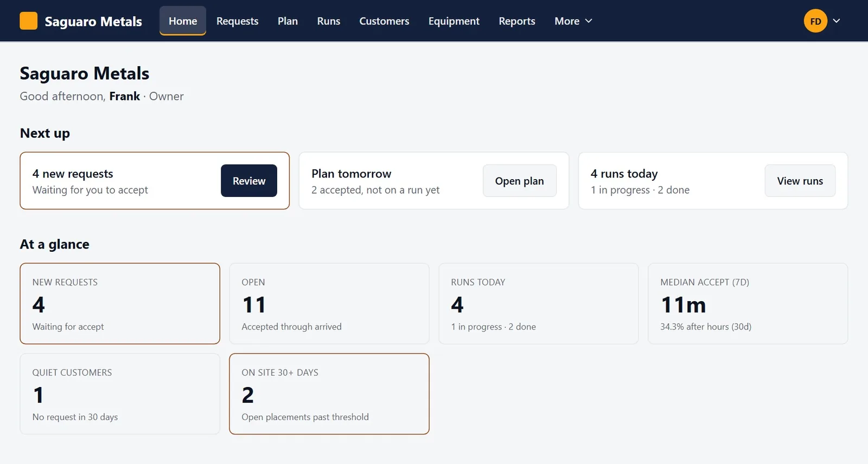Click the Open plan button
Image resolution: width=868 pixels, height=464 pixels.
519,181
